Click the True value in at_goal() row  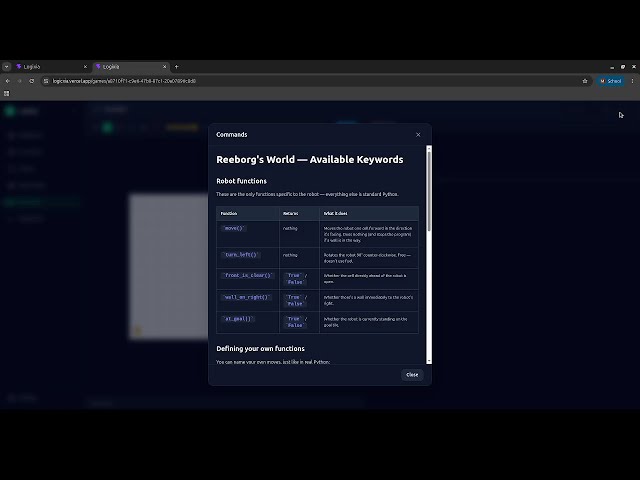[x=293, y=319]
